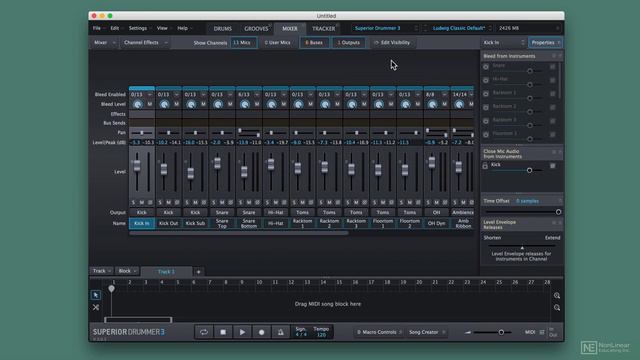Screen dimensions: 640x360
Task: Stop playback with the stop button
Action: coord(223,332)
